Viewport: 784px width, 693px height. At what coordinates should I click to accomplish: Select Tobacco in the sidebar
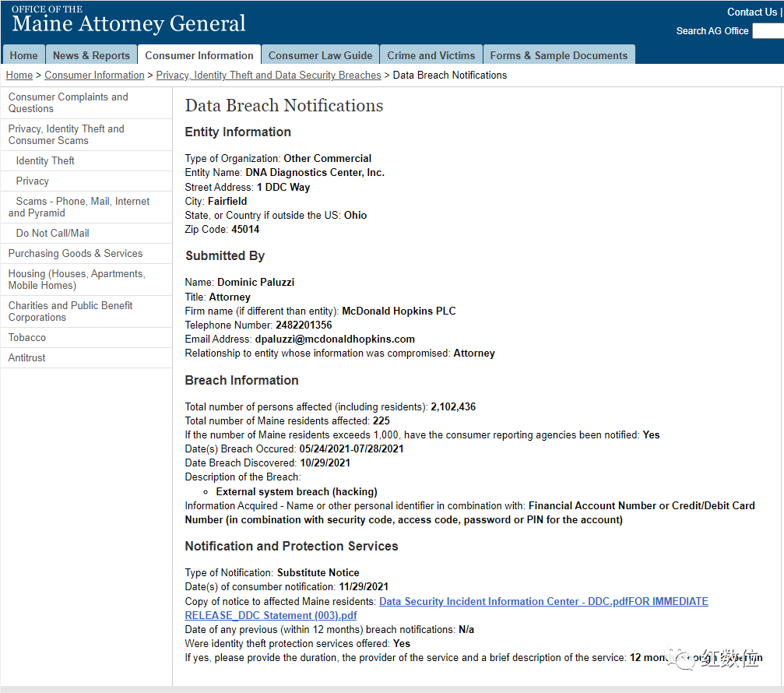[x=86, y=337]
